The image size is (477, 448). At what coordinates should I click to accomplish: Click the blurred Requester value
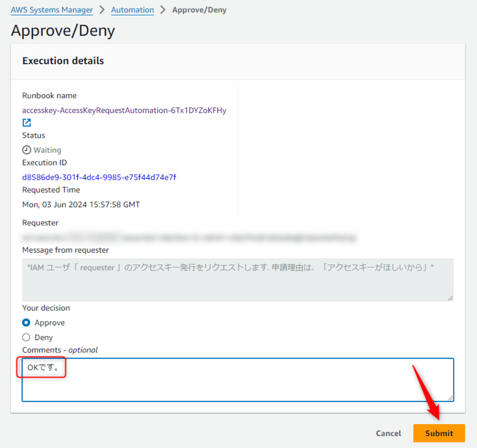pos(189,237)
